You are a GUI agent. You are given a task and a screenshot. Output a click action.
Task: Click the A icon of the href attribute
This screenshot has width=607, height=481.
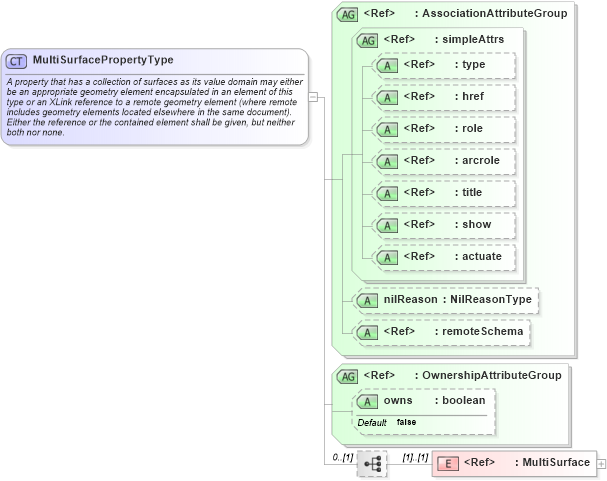[x=388, y=98]
